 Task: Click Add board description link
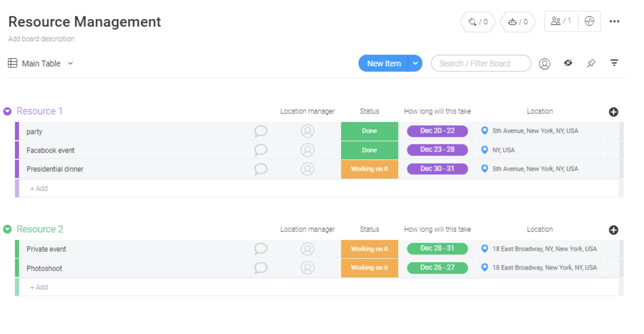click(41, 39)
